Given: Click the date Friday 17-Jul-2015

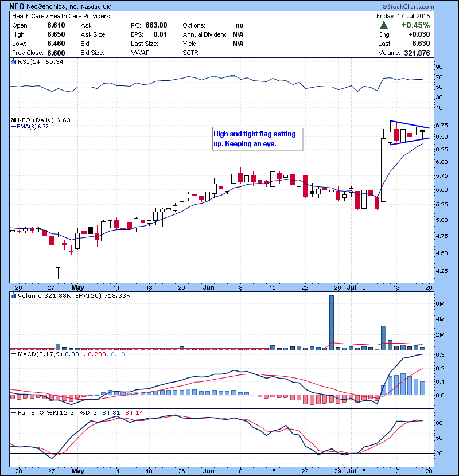Looking at the screenshot, I should pyautogui.click(x=403, y=16).
